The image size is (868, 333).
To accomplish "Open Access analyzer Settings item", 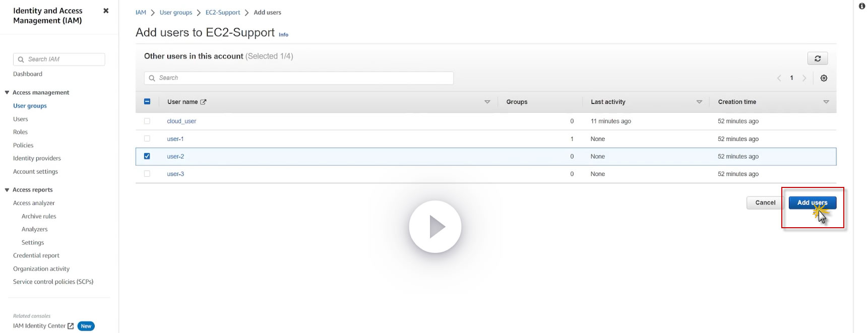I will 33,242.
